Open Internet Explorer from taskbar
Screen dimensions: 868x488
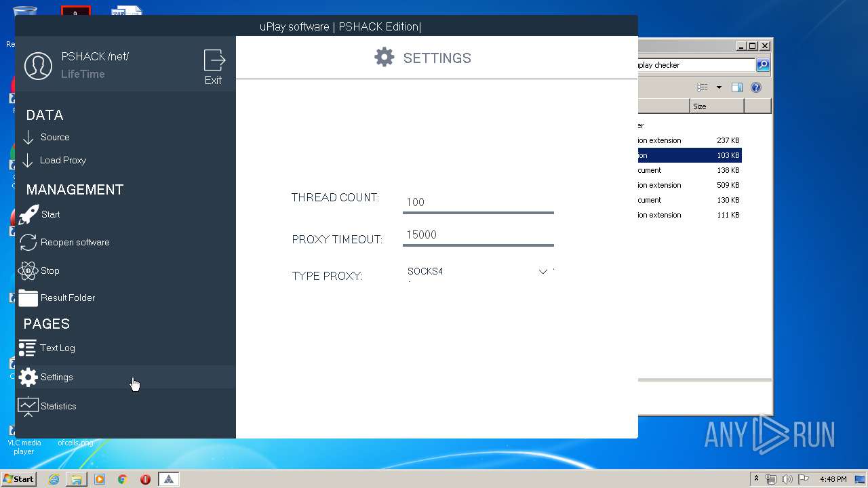tap(54, 479)
